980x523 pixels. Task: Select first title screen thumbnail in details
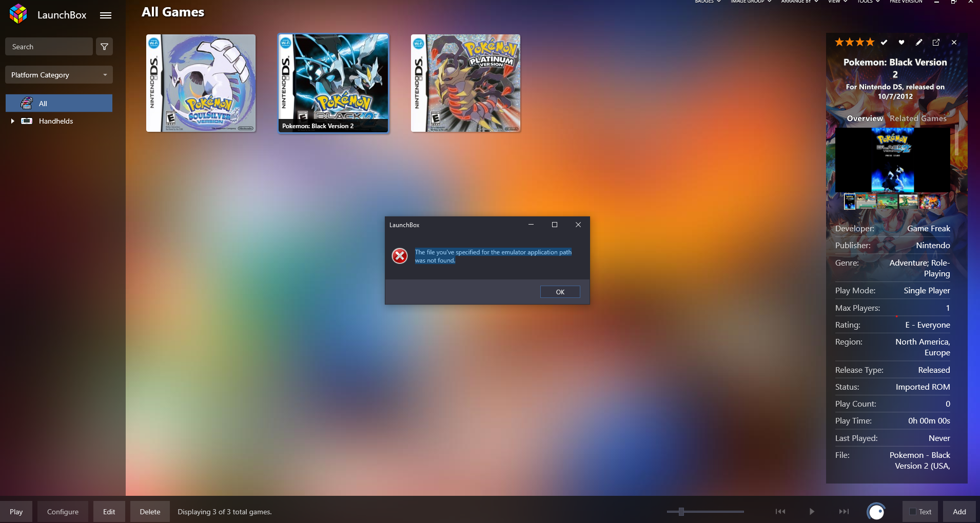click(x=850, y=202)
